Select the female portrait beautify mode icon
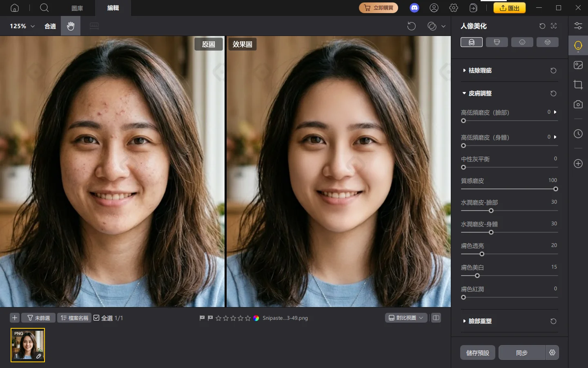588x368 pixels. 471,42
